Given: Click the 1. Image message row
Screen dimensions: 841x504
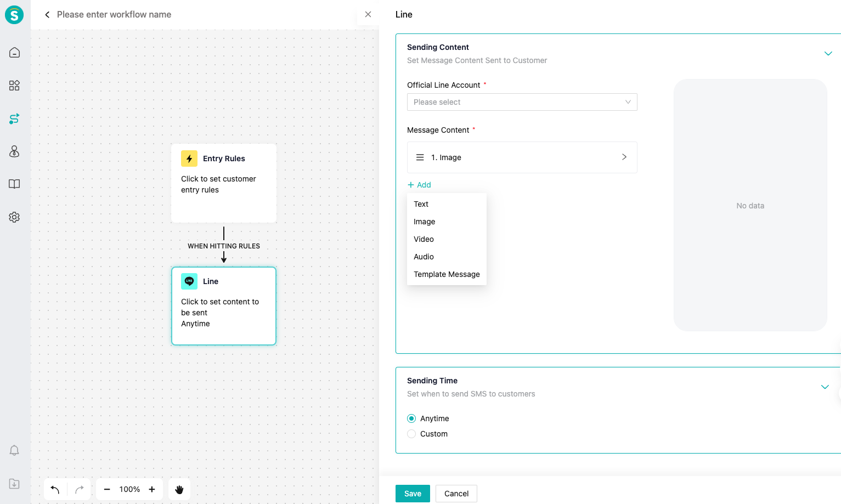Looking at the screenshot, I should coord(522,157).
